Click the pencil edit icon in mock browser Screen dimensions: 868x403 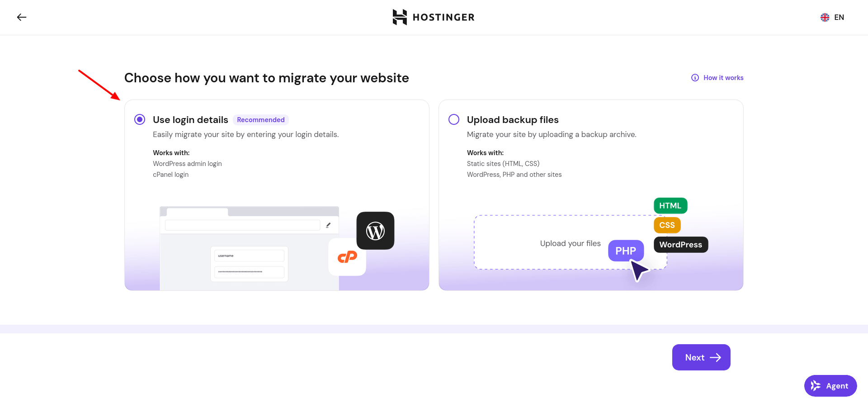[328, 225]
